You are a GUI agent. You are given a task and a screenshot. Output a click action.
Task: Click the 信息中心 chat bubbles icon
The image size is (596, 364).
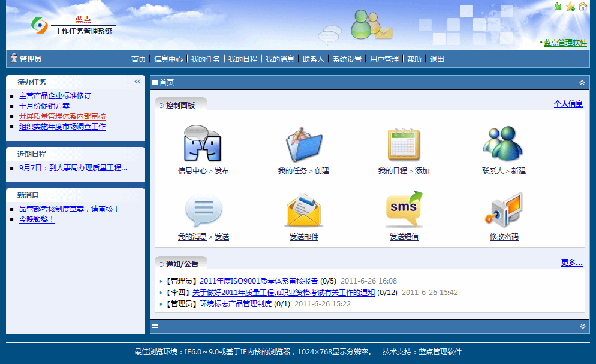coord(203,144)
